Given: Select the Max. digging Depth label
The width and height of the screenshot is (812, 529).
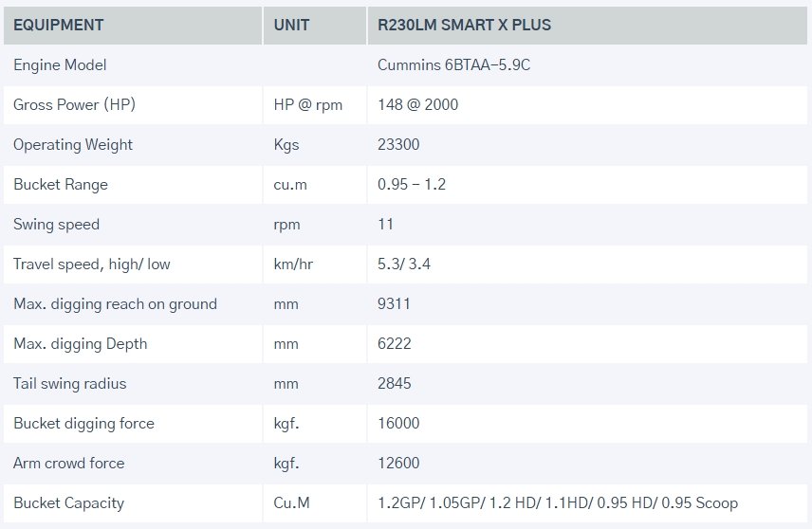Looking at the screenshot, I should (x=81, y=344).
